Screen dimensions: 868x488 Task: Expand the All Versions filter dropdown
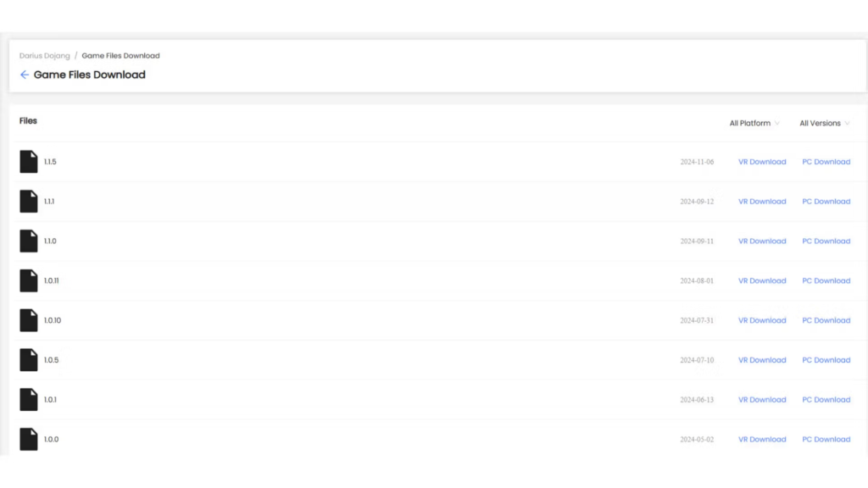(824, 124)
